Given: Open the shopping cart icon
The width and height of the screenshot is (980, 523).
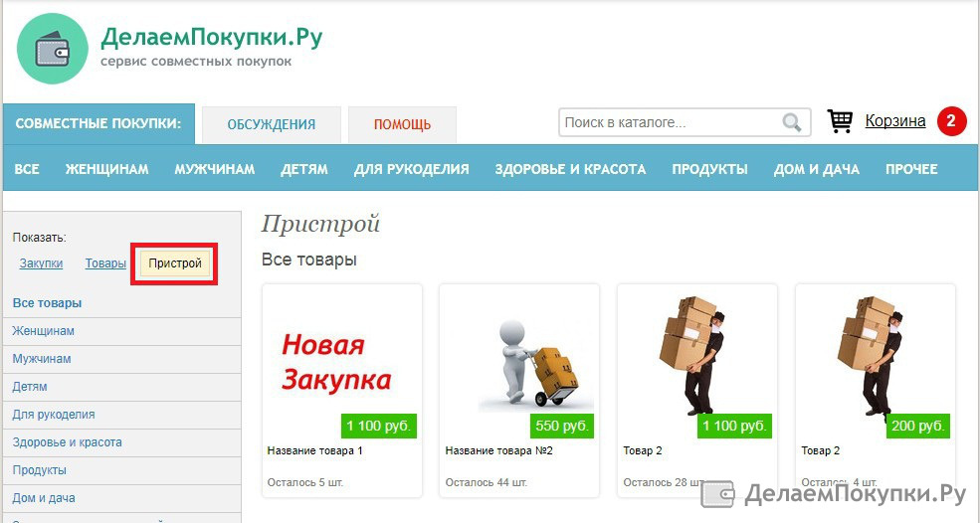Looking at the screenshot, I should 840,120.
